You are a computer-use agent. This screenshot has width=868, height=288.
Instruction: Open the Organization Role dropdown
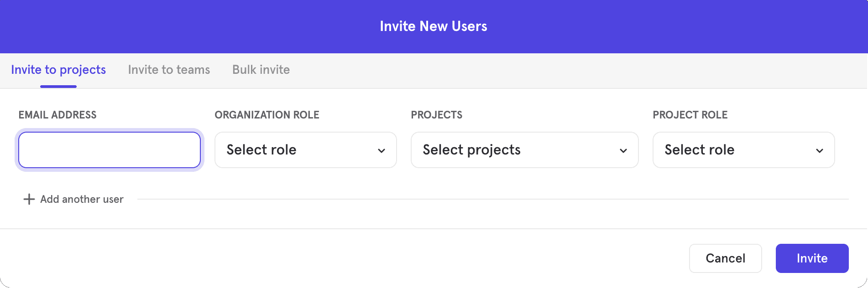tap(305, 150)
